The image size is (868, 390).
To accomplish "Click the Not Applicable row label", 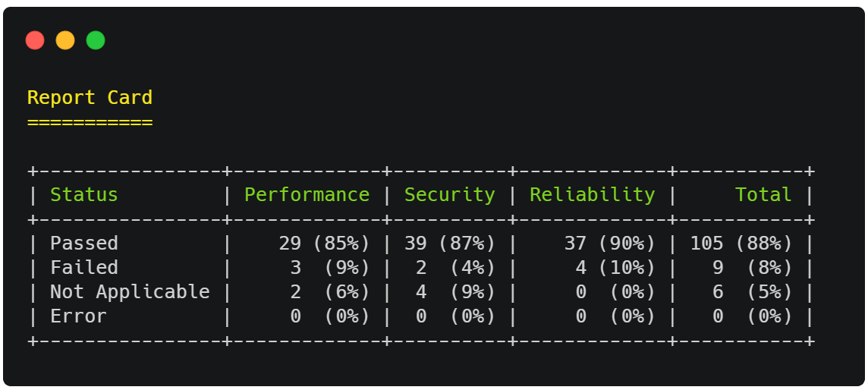I will [x=130, y=292].
